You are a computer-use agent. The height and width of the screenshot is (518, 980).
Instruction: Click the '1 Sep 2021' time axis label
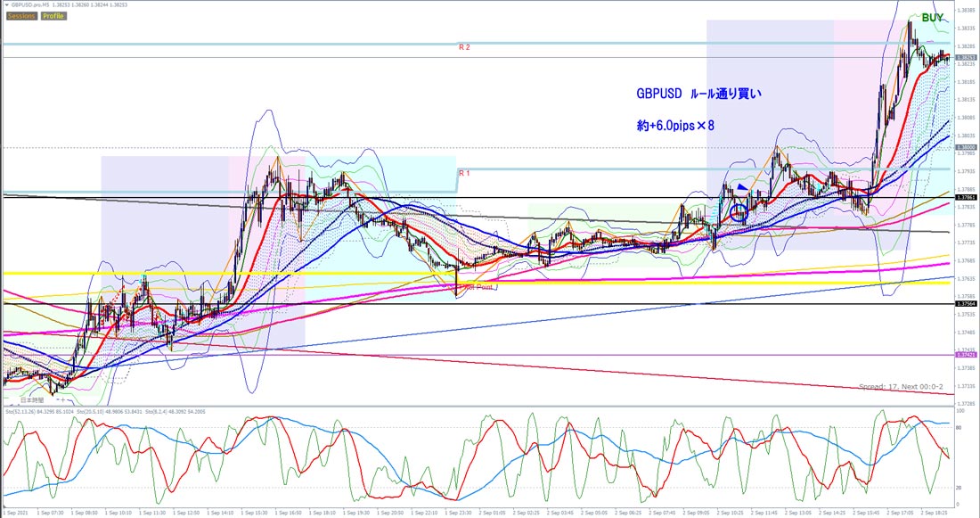pyautogui.click(x=15, y=513)
